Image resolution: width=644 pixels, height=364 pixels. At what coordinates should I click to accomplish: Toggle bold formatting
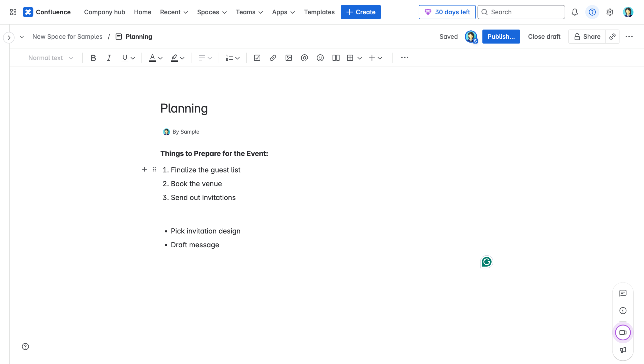pyautogui.click(x=93, y=58)
